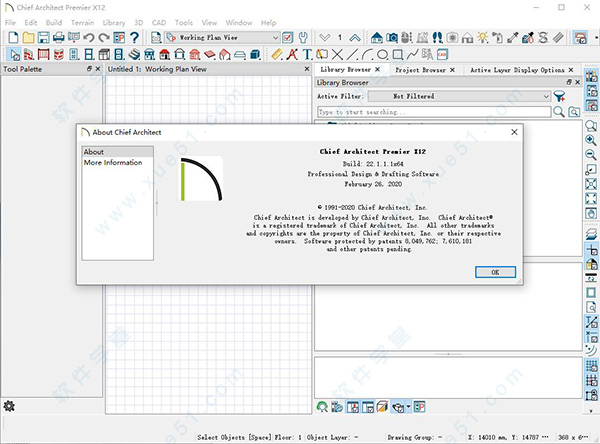Image resolution: width=600 pixels, height=444 pixels.
Task: Click the Camera view tool icon
Action: coord(392,38)
